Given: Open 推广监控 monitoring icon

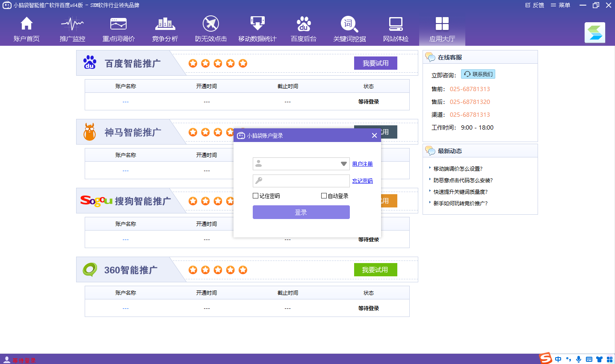Looking at the screenshot, I should (x=72, y=30).
